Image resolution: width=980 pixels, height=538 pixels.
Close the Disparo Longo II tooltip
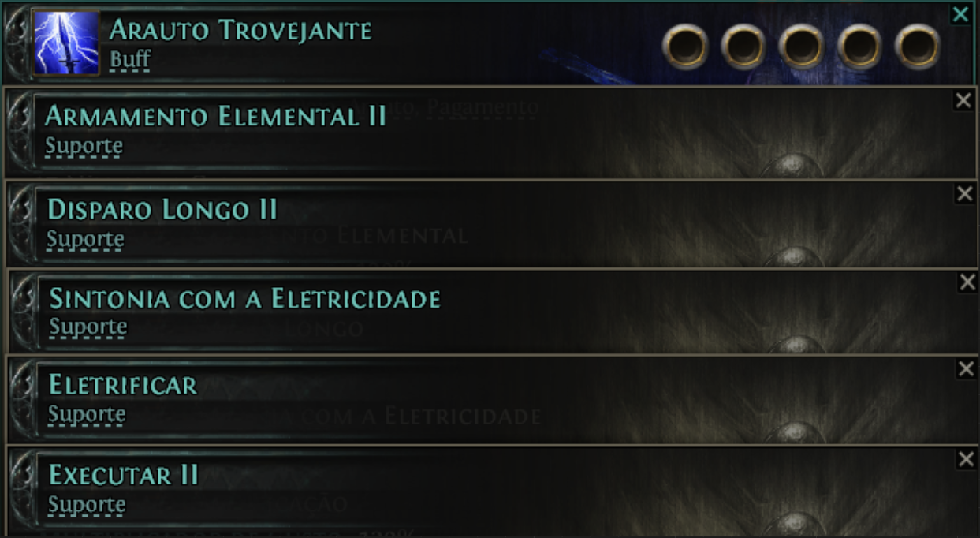coord(965,194)
